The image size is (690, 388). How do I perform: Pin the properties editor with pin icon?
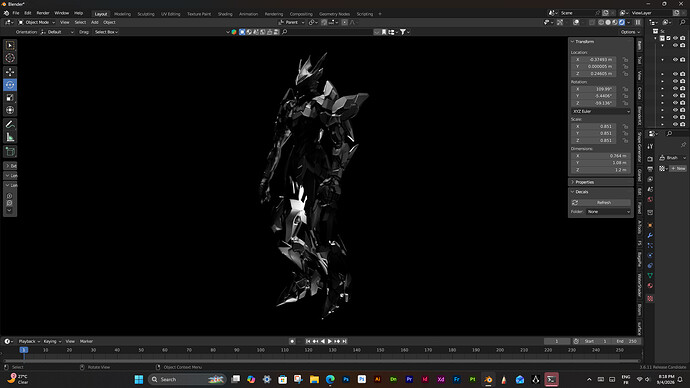point(683,144)
